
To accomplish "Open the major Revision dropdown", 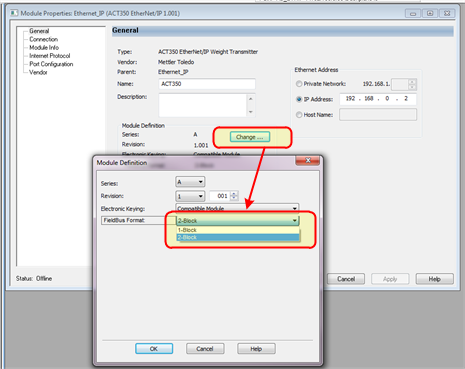I will click(x=190, y=196).
